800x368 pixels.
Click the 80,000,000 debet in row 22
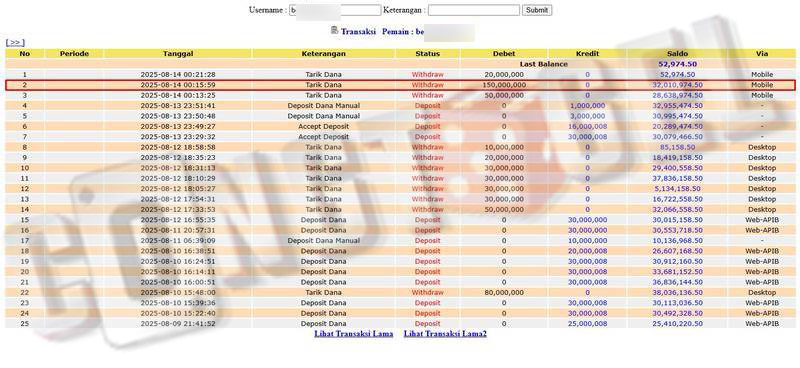tap(504, 293)
